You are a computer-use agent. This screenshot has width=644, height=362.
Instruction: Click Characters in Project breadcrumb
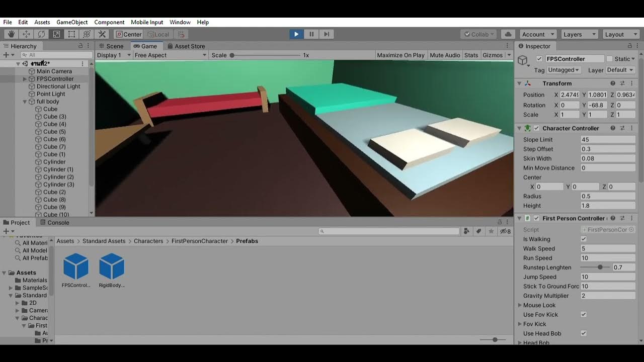(148, 241)
